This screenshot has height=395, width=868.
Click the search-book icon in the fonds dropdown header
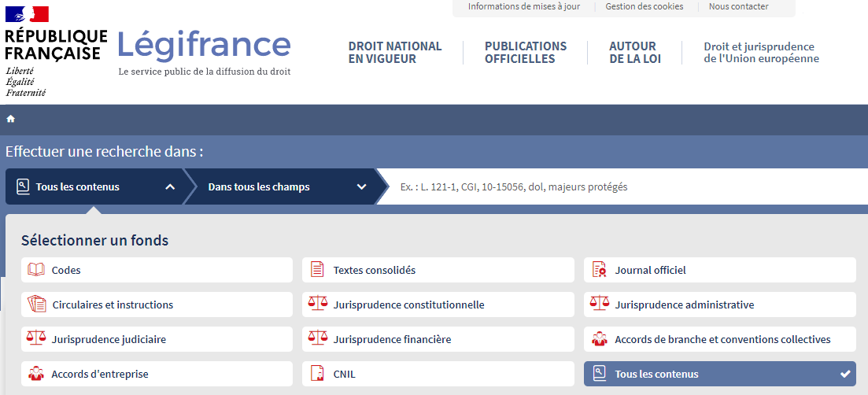(x=22, y=186)
